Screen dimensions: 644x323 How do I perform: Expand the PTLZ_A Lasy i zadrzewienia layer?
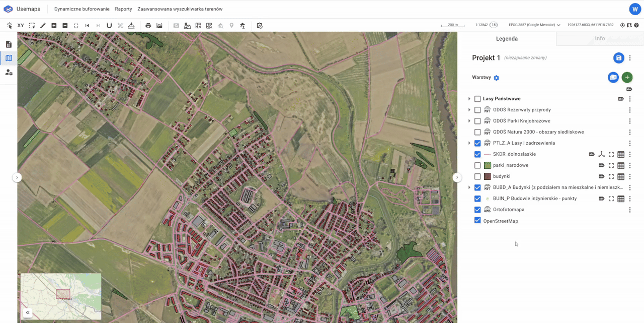tap(469, 143)
